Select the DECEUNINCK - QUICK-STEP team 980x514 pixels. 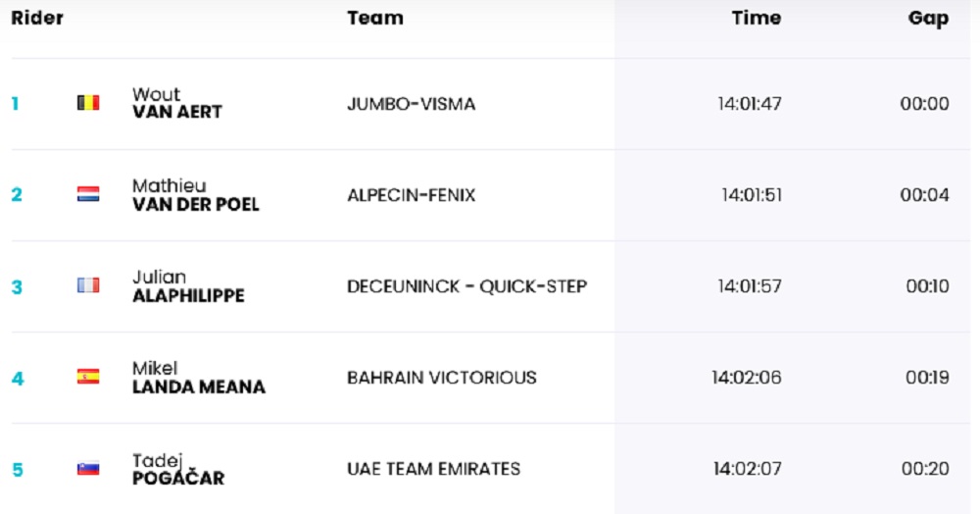point(466,286)
